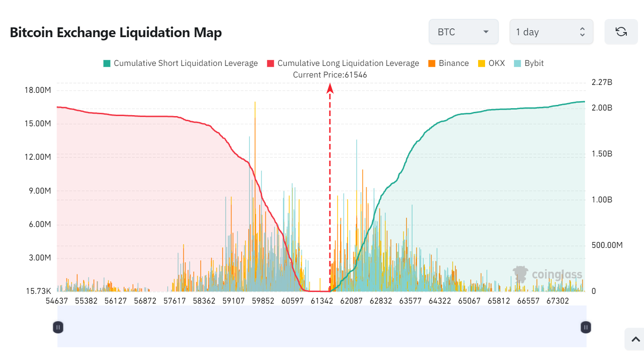Hide the Binance series via legend

448,63
